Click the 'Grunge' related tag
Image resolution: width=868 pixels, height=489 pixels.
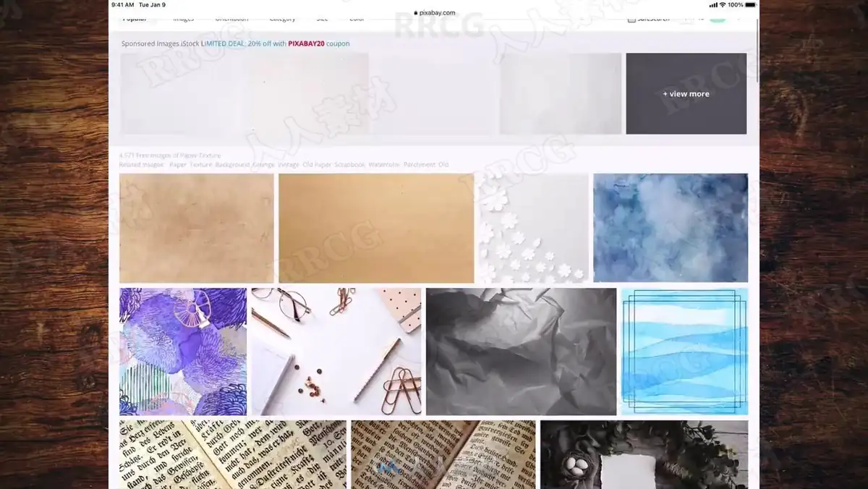263,165
